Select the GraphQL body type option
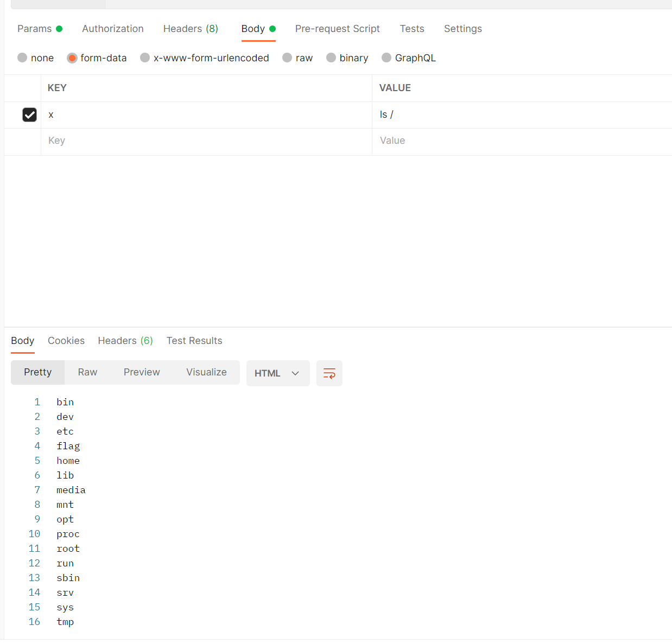Image resolution: width=672 pixels, height=644 pixels. point(408,58)
